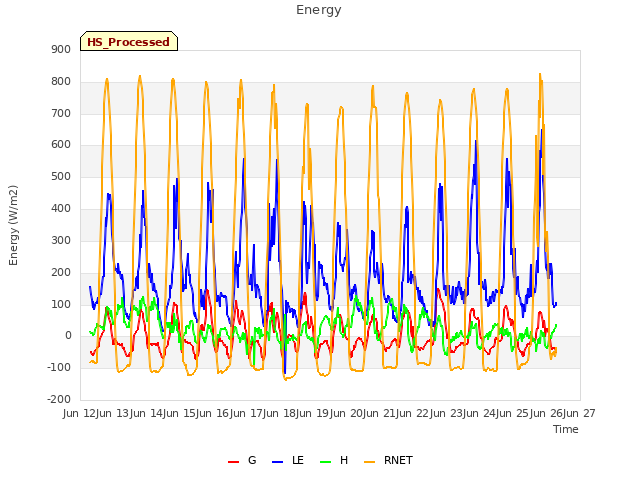This screenshot has width=640, height=480.
Task: Click the green H legend swatch
Action: (x=325, y=462)
